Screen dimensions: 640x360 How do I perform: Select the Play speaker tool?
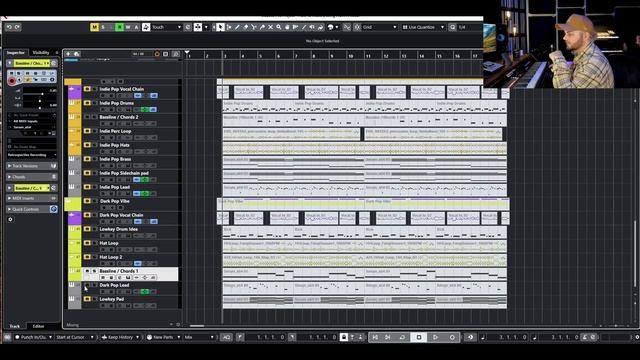click(312, 27)
